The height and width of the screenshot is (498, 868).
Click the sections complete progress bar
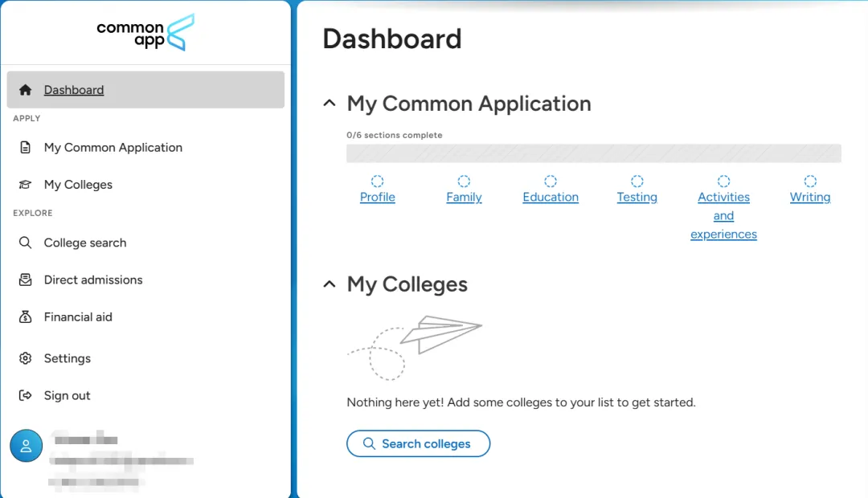pos(593,153)
